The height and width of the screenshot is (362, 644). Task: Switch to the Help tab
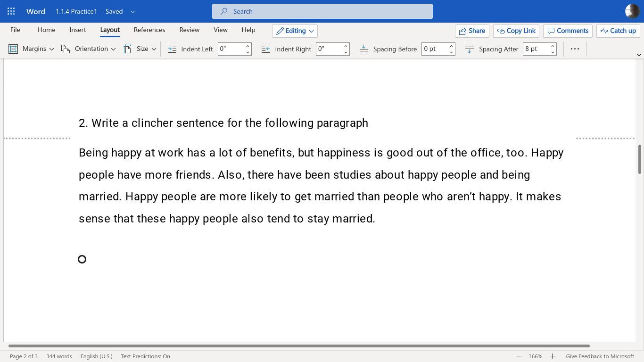[x=248, y=30]
